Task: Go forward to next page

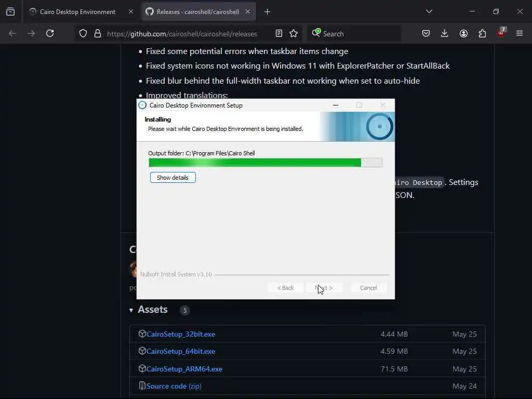Action: [x=31, y=34]
